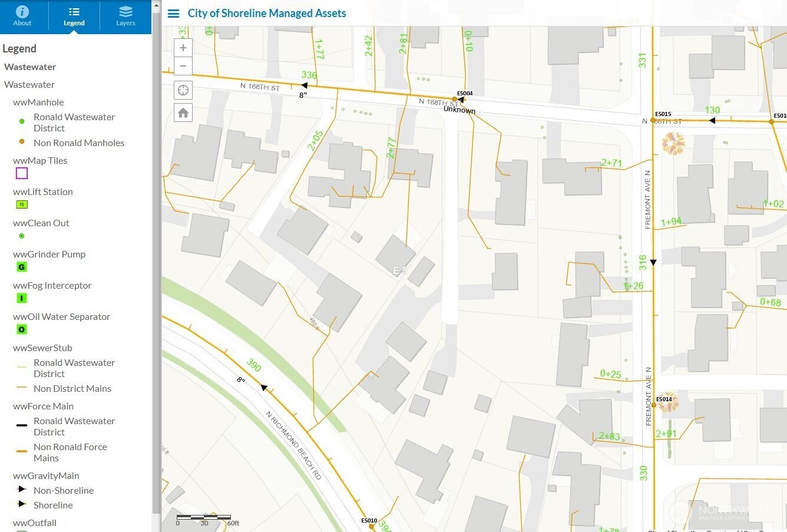Click the wwFog Interceptor legend symbol
This screenshot has height=532, width=787.
(22, 298)
